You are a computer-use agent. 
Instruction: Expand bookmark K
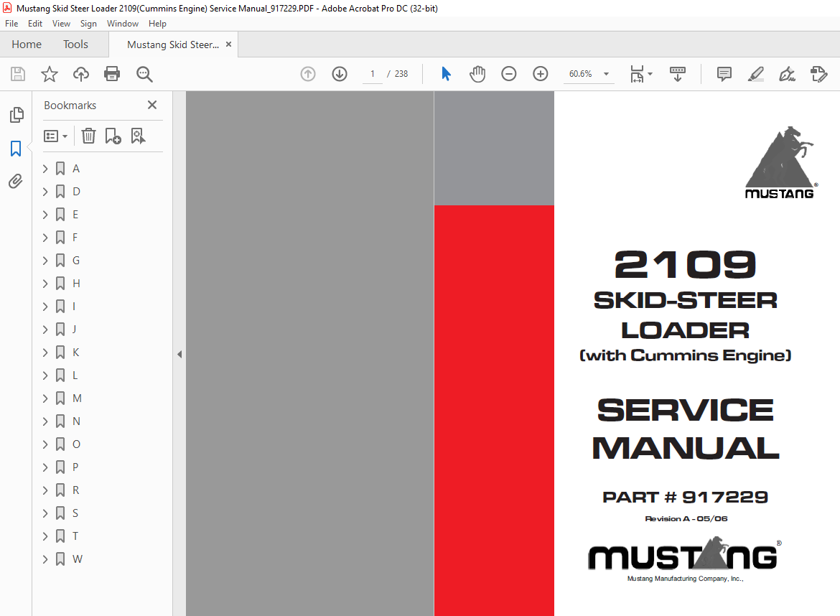45,353
